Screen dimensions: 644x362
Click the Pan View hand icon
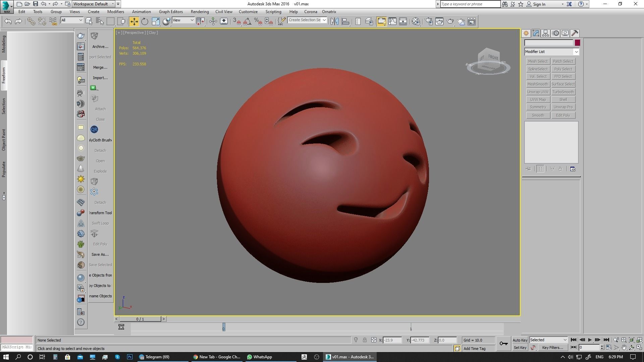coord(624,348)
